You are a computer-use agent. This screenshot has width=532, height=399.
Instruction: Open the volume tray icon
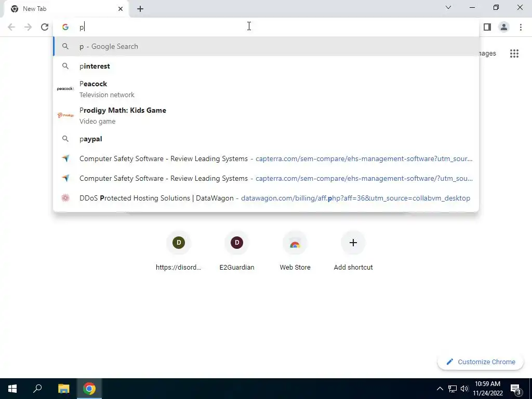pyautogui.click(x=464, y=389)
